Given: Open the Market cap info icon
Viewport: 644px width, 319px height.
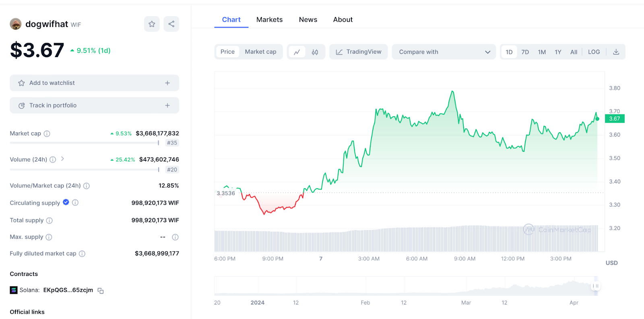Looking at the screenshot, I should click(x=47, y=134).
